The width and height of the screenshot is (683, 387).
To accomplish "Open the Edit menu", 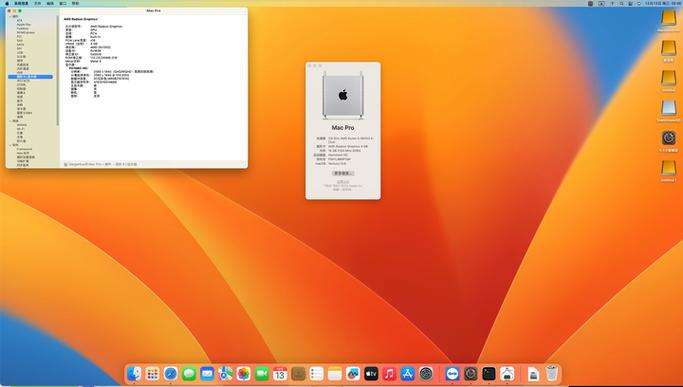I will (50, 3).
